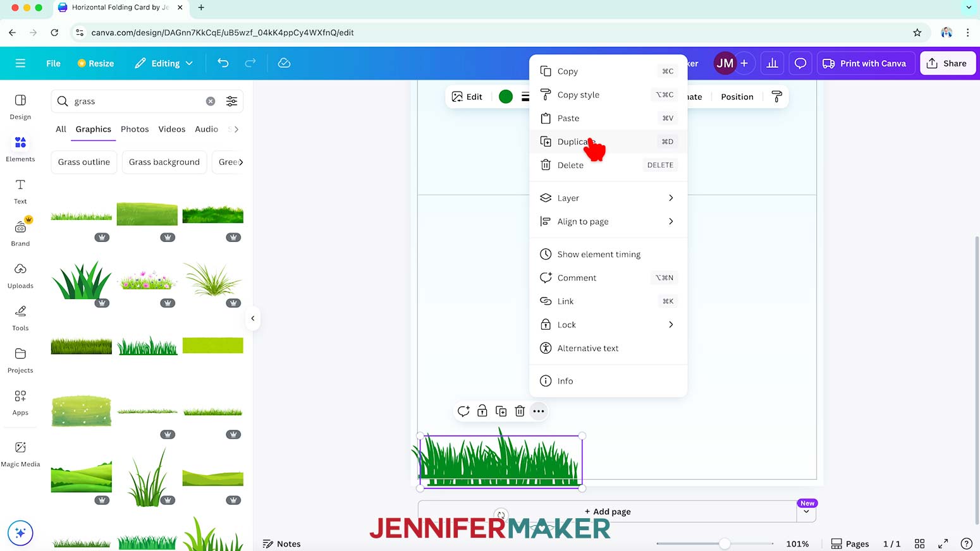The width and height of the screenshot is (980, 551).
Task: Click the Share button
Action: (947, 63)
